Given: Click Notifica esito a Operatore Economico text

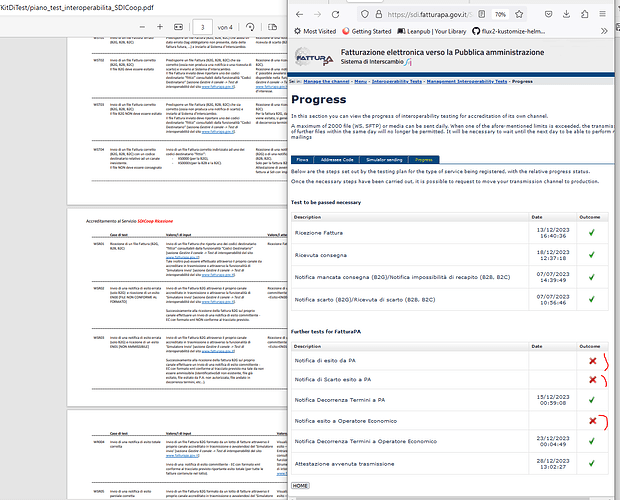Looking at the screenshot, I should coord(346,421).
